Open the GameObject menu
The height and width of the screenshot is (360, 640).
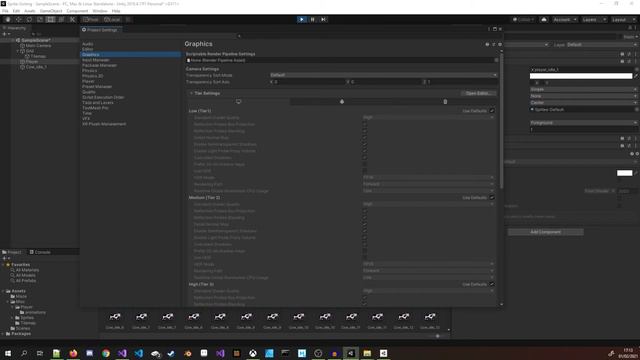51,11
